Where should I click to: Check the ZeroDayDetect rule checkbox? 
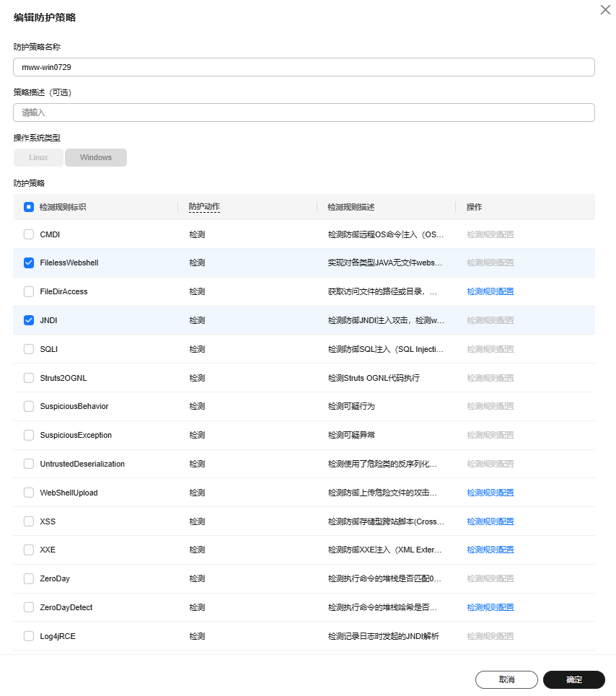coord(29,608)
